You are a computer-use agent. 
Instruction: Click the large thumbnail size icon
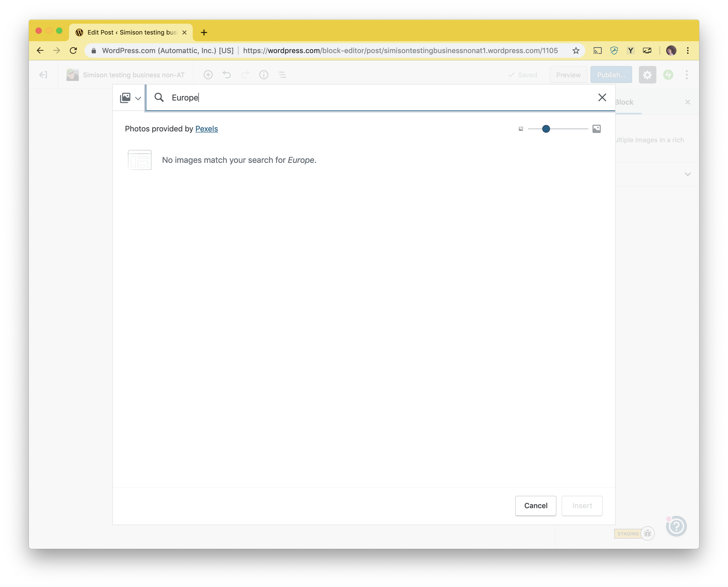point(597,129)
